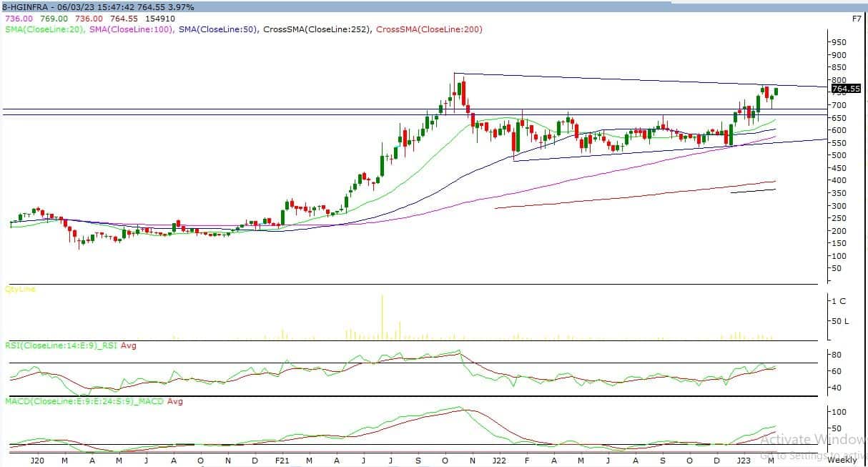Click the tallest yellow volume bar
Image resolution: width=868 pixels, height=467 pixels.
tap(383, 316)
